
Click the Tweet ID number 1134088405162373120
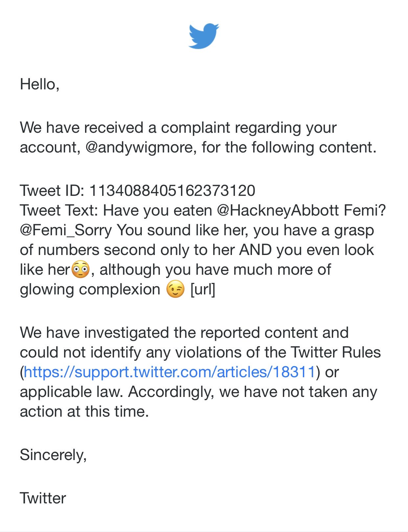(172, 191)
